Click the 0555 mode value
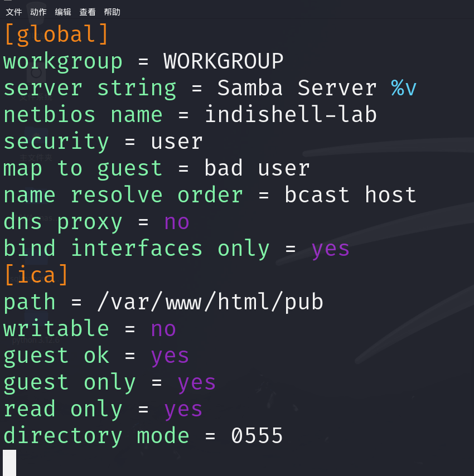474x476 pixels. pos(257,436)
